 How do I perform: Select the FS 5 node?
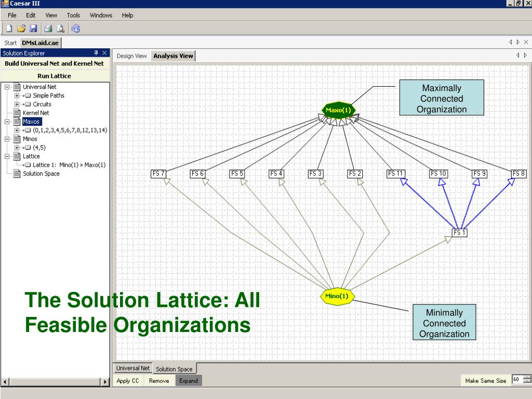(237, 174)
